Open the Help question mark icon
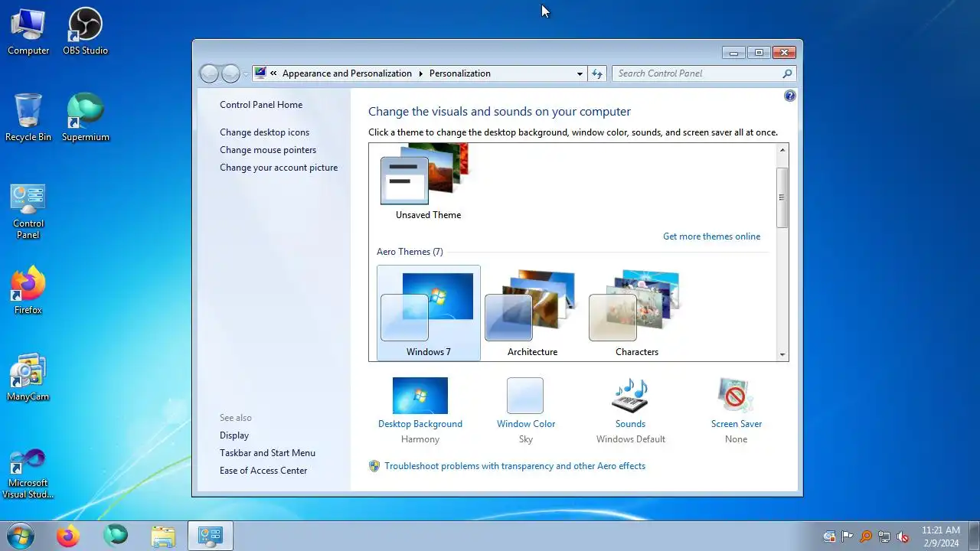 tap(790, 96)
